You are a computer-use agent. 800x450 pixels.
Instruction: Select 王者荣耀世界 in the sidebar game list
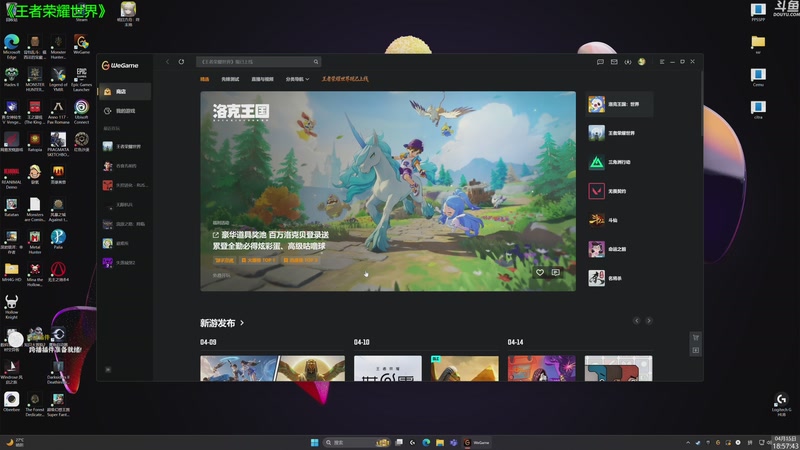[125, 146]
